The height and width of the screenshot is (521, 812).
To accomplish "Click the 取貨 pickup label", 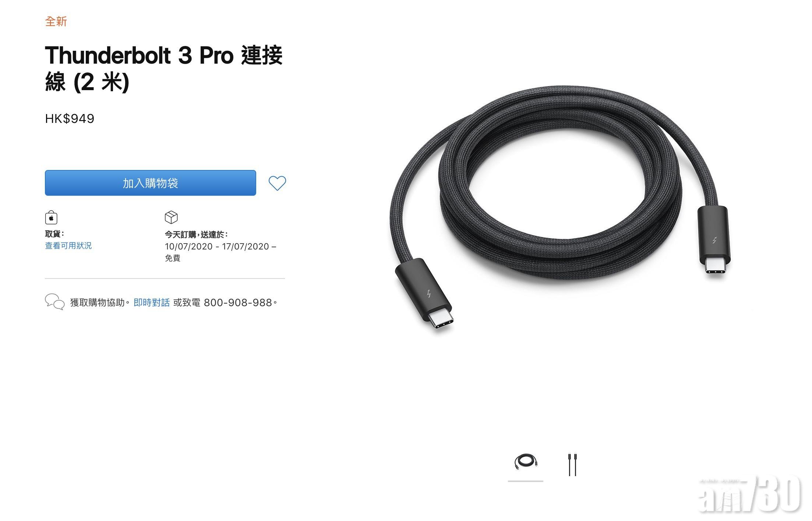I will coord(54,234).
